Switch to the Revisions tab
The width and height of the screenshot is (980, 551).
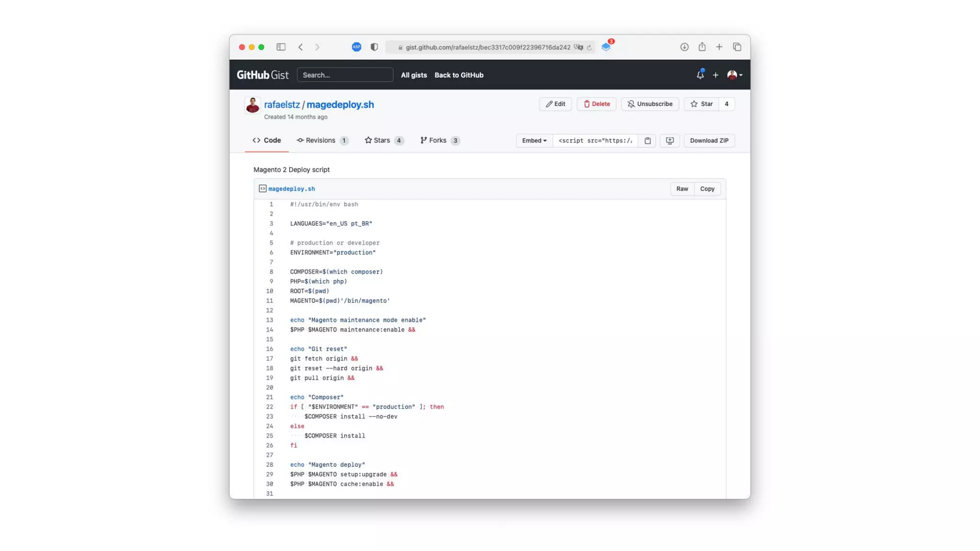tap(322, 141)
